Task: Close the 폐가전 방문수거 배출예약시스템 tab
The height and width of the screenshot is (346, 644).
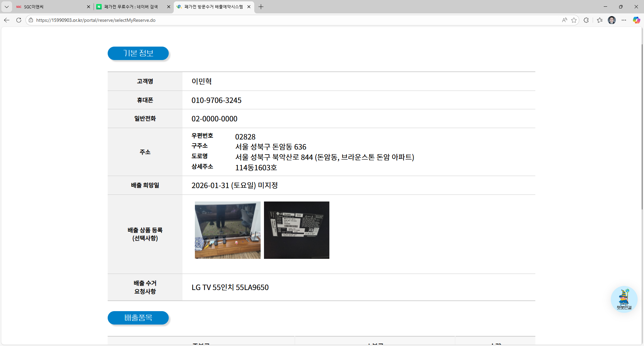Action: click(x=249, y=7)
